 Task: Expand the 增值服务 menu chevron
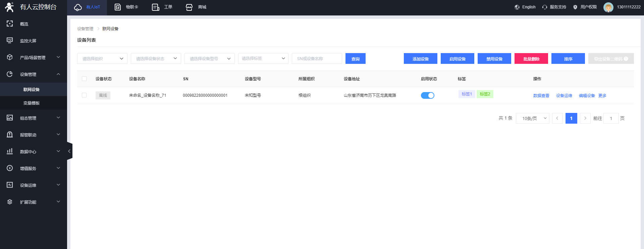coord(58,168)
